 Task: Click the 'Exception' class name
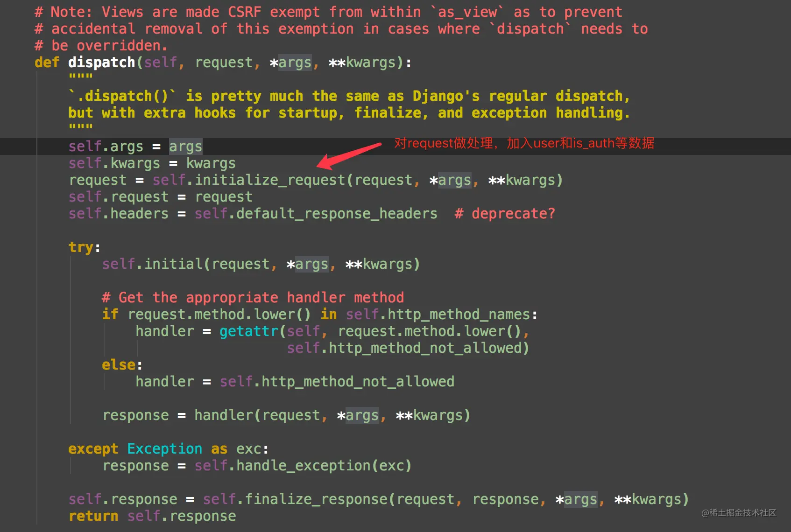tap(164, 448)
